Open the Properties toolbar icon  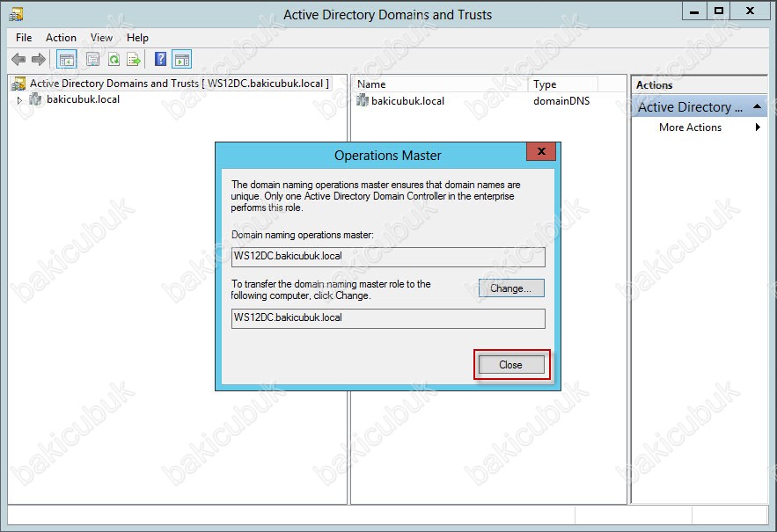point(92,60)
